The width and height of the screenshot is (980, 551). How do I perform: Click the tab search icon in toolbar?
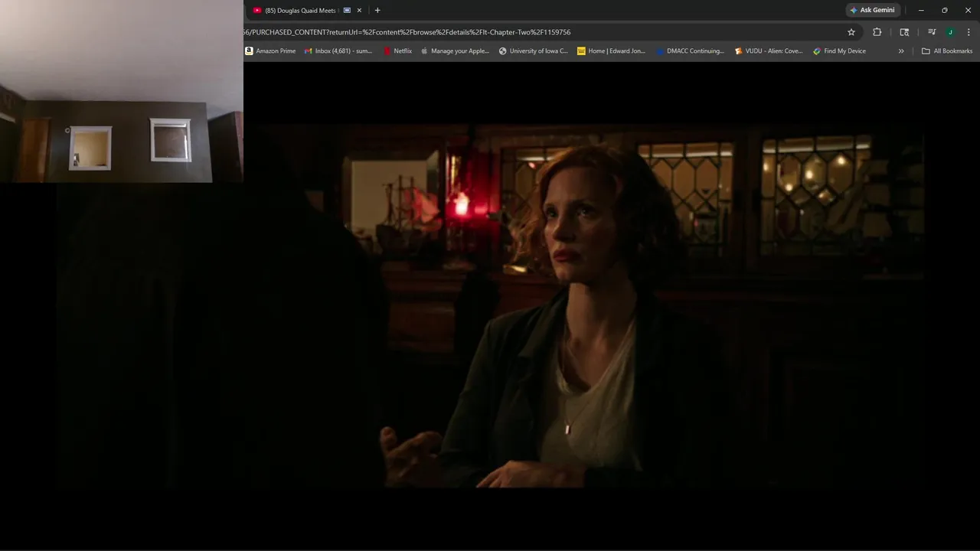coord(904,32)
